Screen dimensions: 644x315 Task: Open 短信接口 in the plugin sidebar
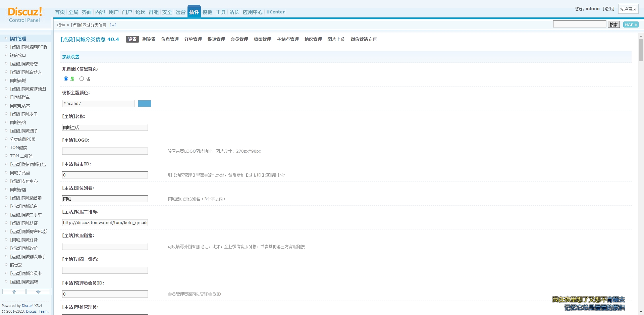click(x=18, y=55)
